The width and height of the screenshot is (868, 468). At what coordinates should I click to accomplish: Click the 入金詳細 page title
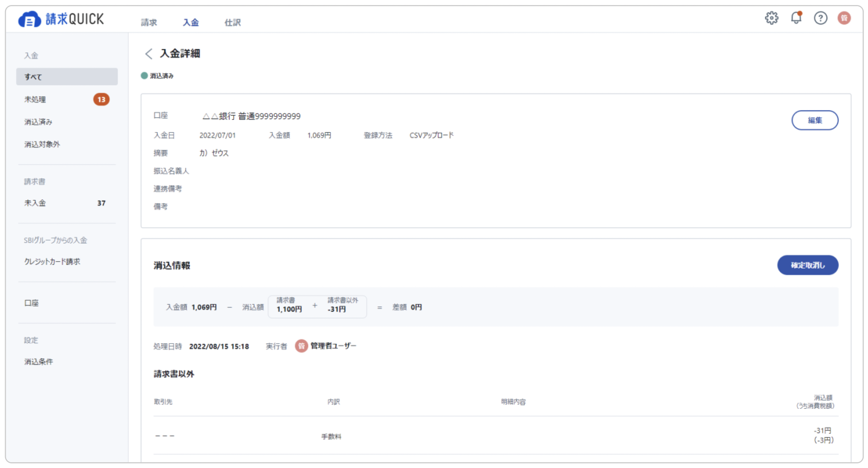[180, 54]
